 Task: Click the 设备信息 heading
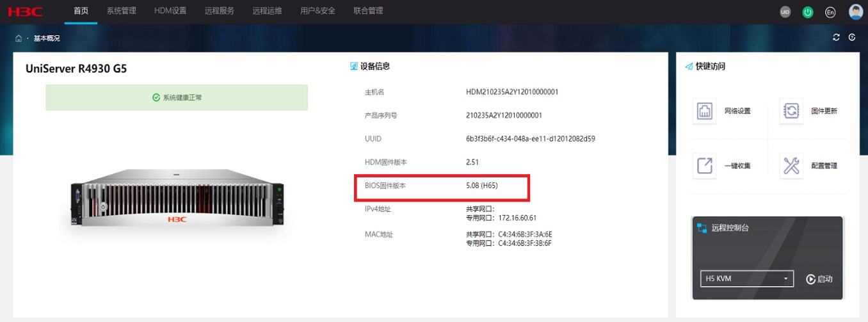[375, 66]
